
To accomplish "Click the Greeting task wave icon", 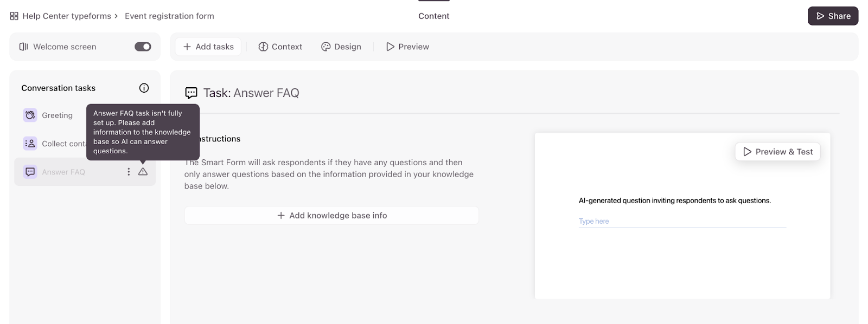I will click(x=30, y=115).
